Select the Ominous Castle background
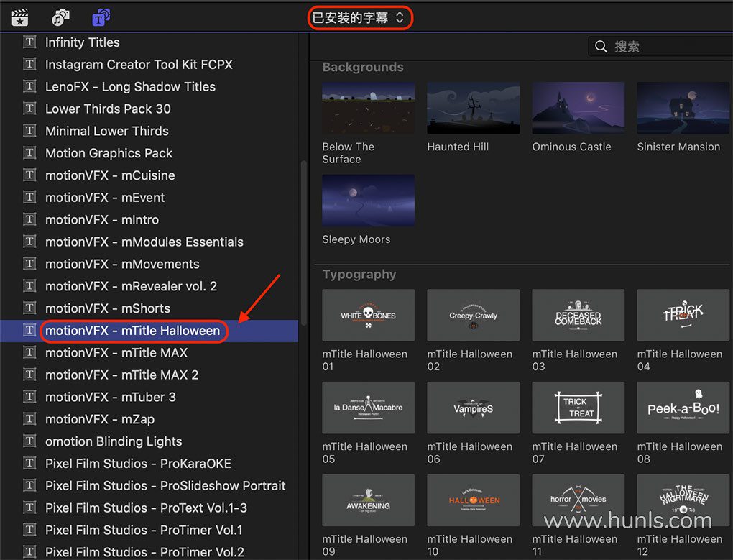733x560 pixels. click(x=578, y=108)
